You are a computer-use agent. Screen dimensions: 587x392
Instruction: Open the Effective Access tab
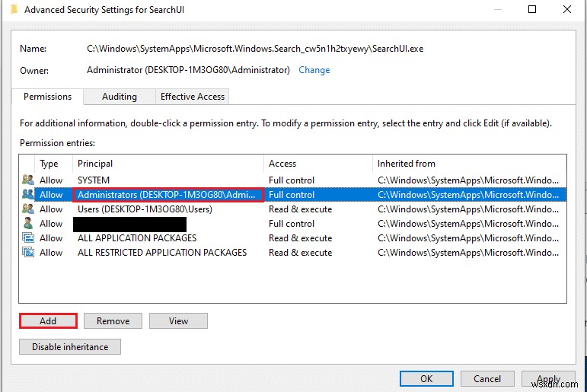pos(193,97)
